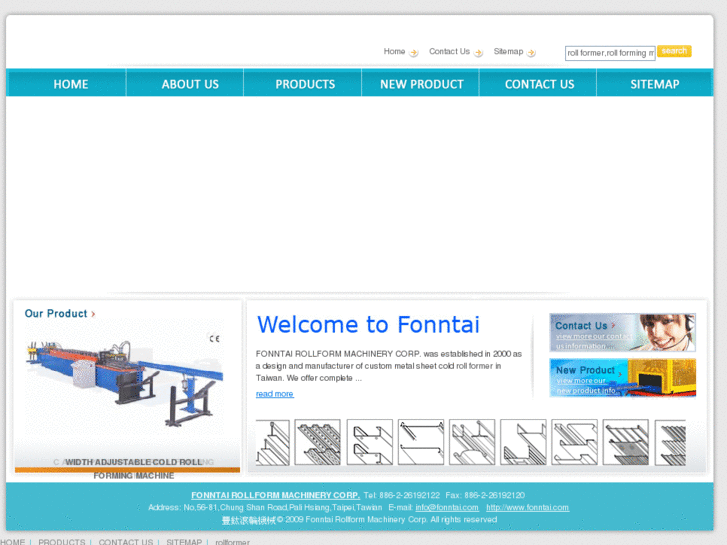Screen dimensions: 727x545
Task: Click the top Contact Us text link
Action: click(449, 51)
